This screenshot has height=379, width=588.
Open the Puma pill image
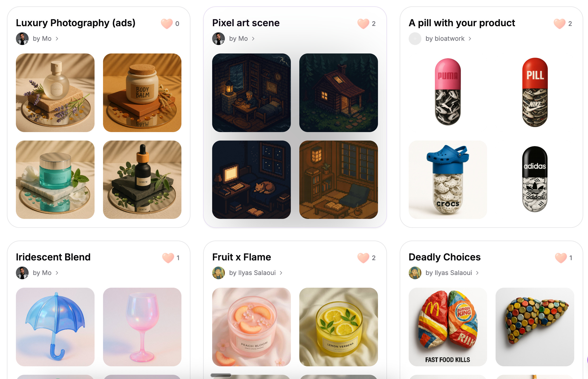(x=448, y=93)
